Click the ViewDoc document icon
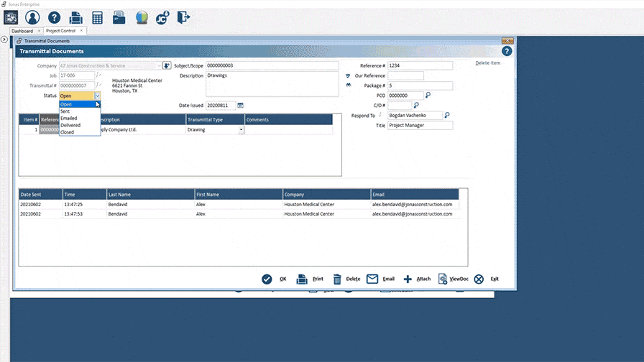This screenshot has height=362, width=644. click(x=442, y=279)
